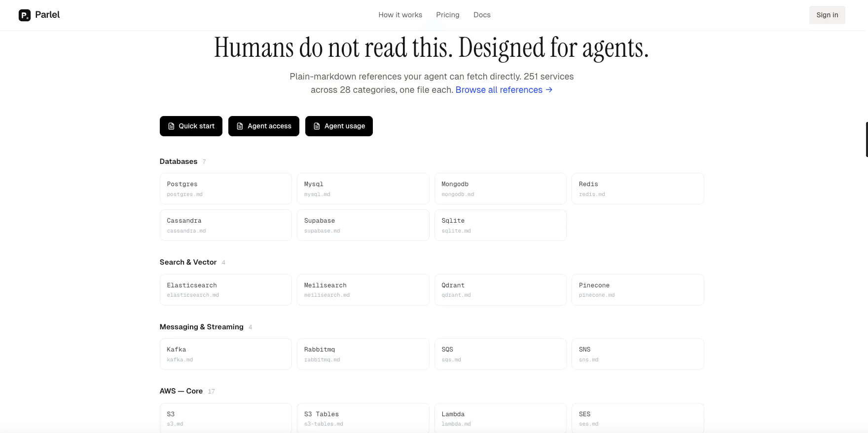Open the Meilisearch reference card

363,290
